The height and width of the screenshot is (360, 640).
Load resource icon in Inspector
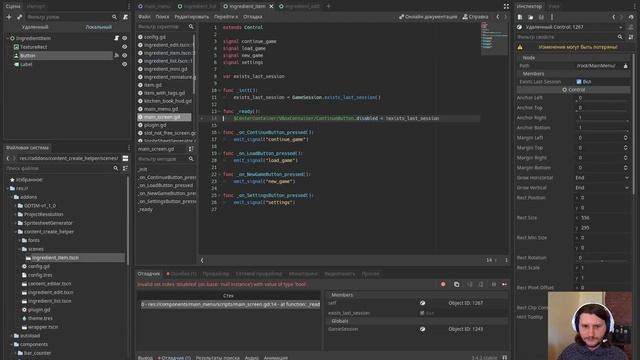[x=531, y=17]
